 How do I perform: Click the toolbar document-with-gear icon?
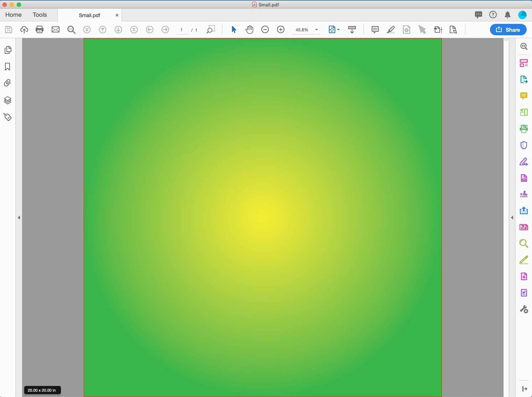coord(407,30)
